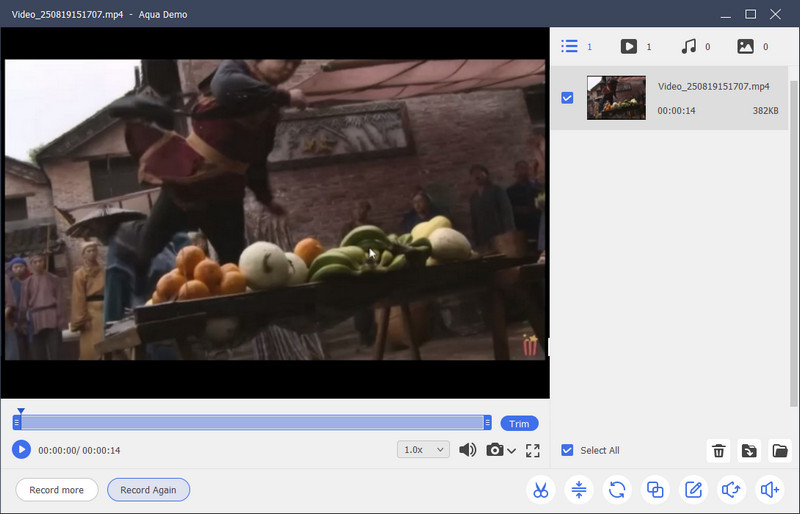Screen dimensions: 800x514
Task: Show all recordings list tab
Action: coord(577,46)
